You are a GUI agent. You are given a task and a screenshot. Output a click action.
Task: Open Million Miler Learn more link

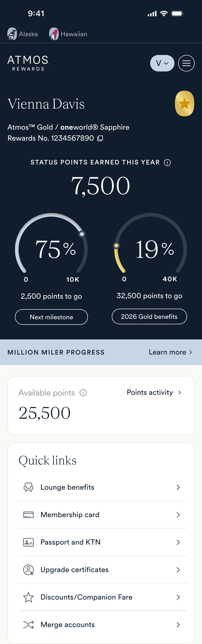[170, 352]
